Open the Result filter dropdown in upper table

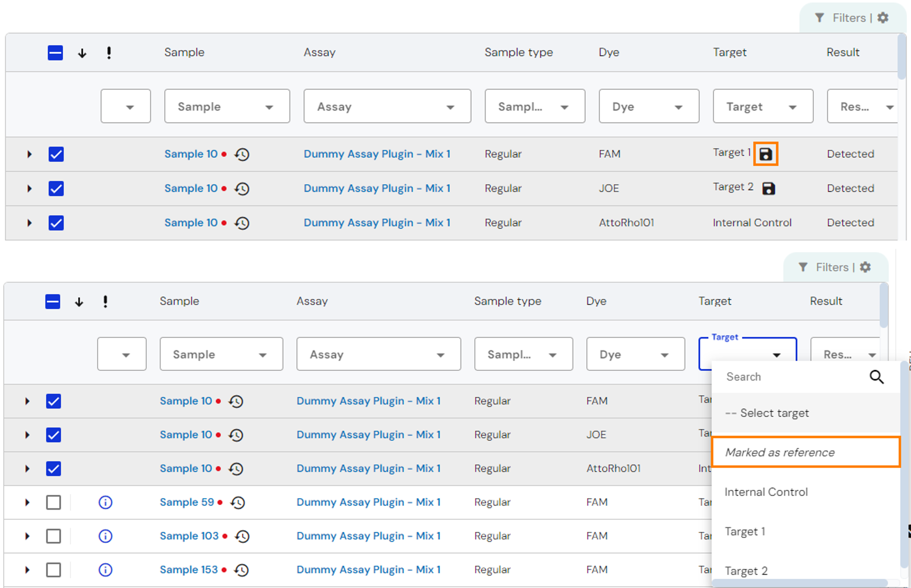[862, 106]
